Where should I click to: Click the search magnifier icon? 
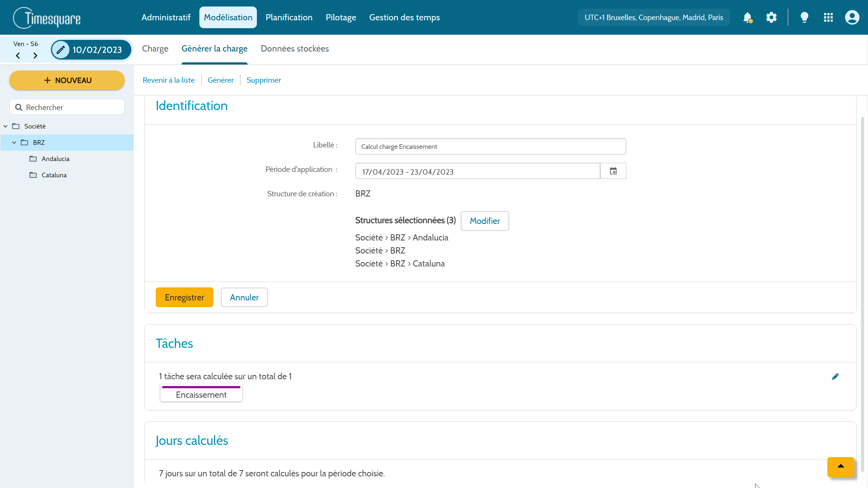point(19,107)
